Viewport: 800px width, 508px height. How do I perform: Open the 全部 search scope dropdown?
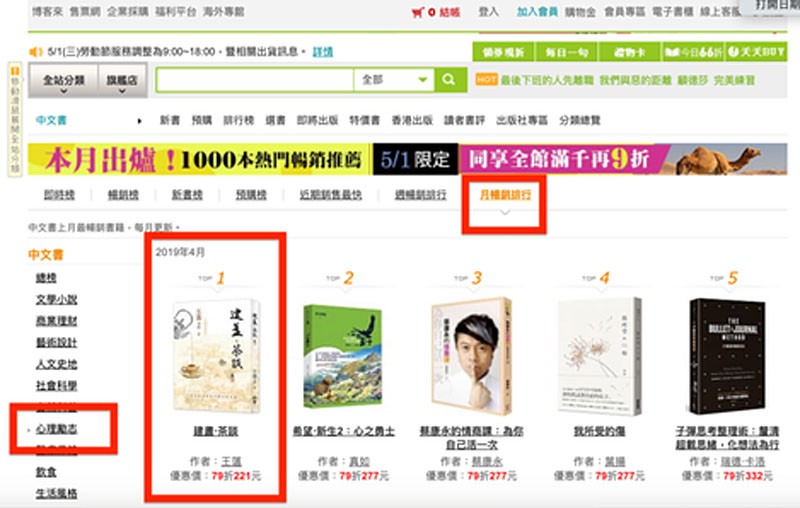(394, 80)
